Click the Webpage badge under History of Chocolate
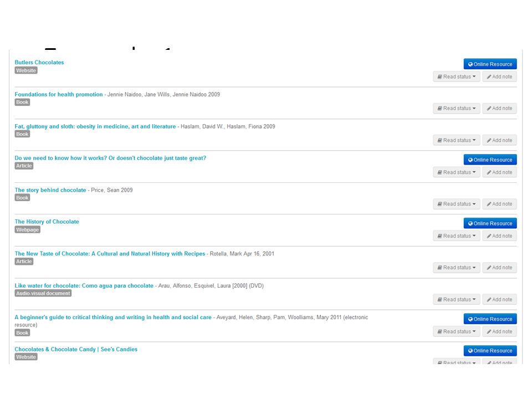The width and height of the screenshot is (532, 399). 27,229
